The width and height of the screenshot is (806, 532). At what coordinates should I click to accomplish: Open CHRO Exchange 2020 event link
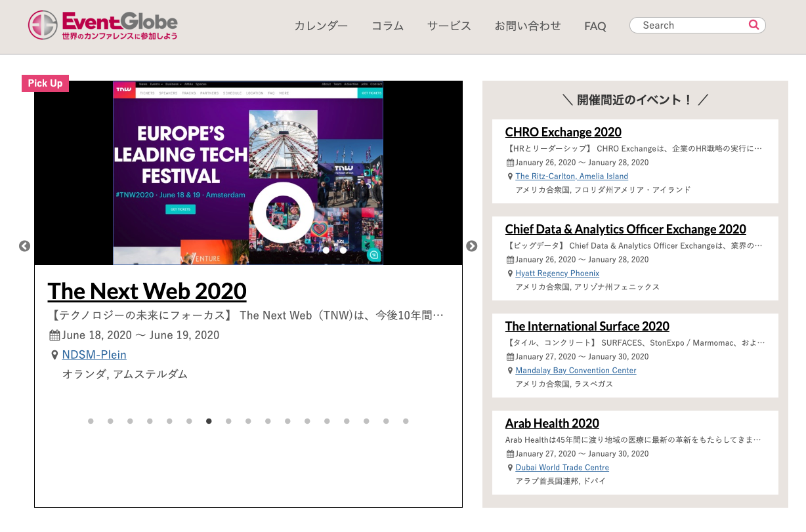pos(563,132)
